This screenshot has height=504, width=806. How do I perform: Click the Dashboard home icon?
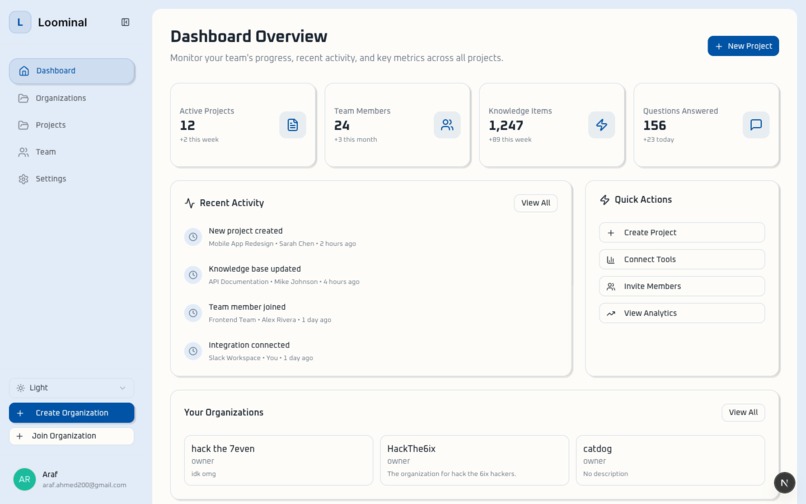point(24,71)
